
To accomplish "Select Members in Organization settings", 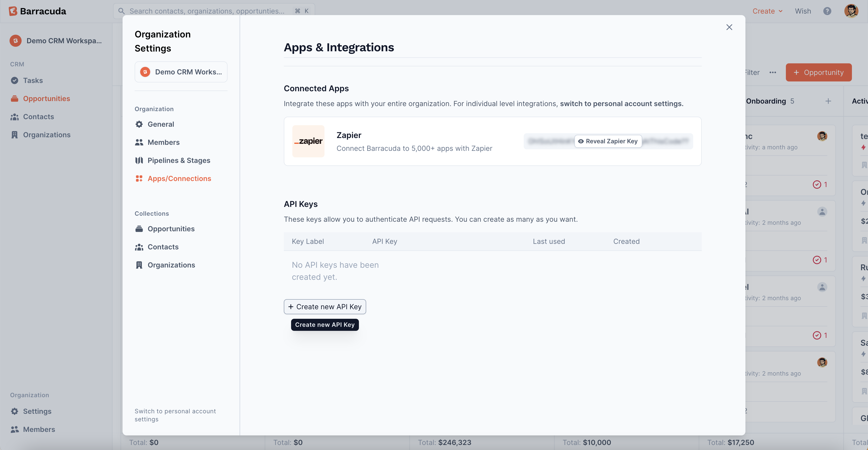I will tap(164, 142).
